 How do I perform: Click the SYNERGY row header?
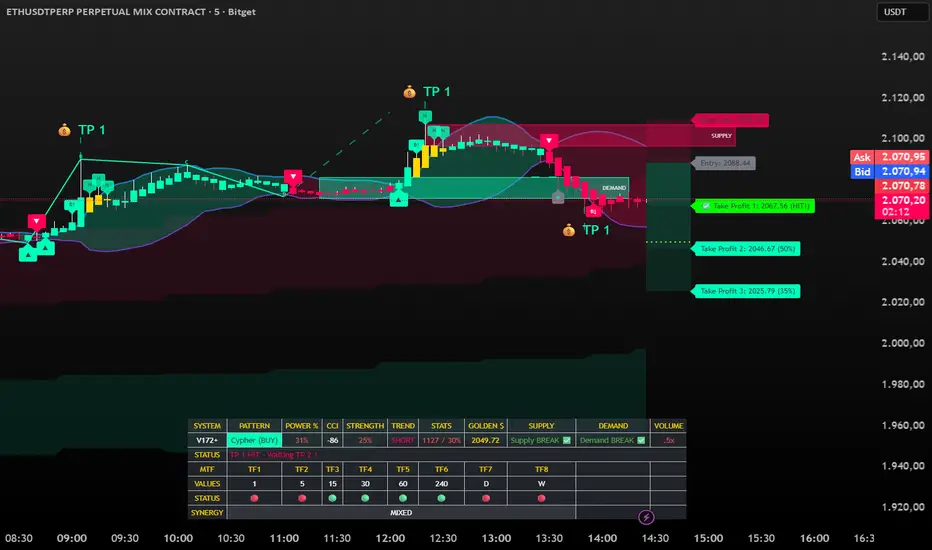click(x=207, y=513)
